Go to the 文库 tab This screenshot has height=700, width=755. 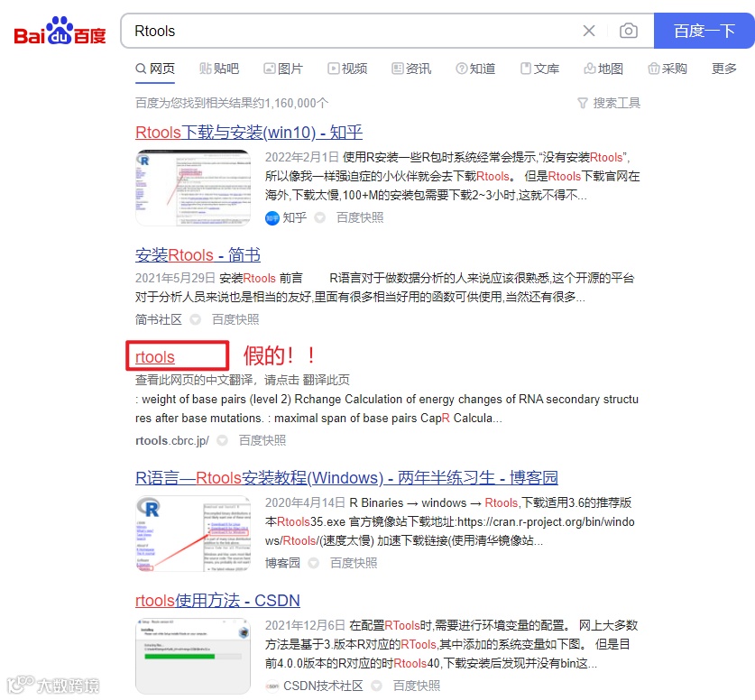pos(539,69)
